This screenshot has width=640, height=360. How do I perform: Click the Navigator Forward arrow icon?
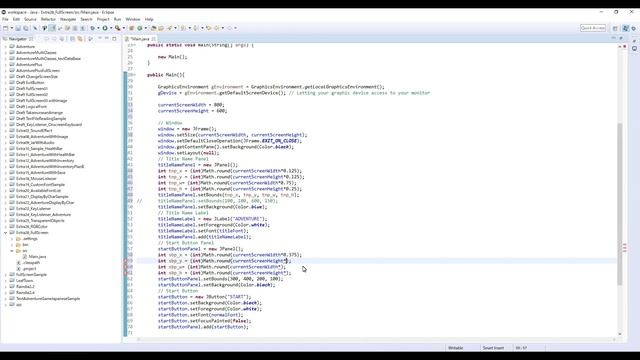[54, 39]
